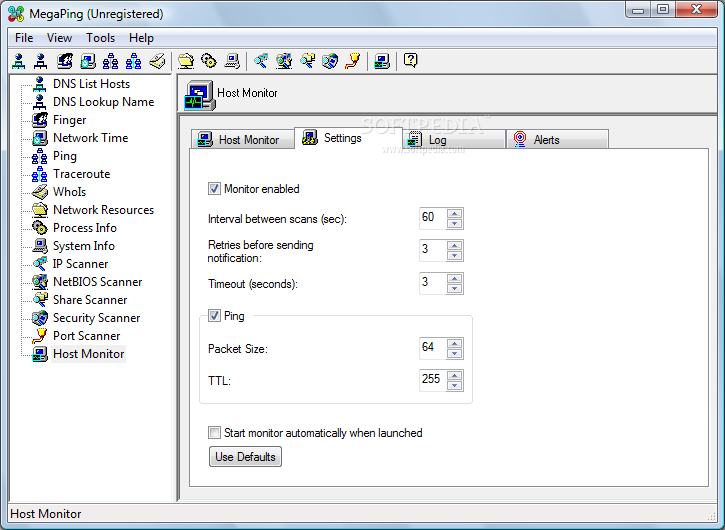Open NetBIOS Scanner toolbar icon
725x530 pixels.
coord(284,61)
